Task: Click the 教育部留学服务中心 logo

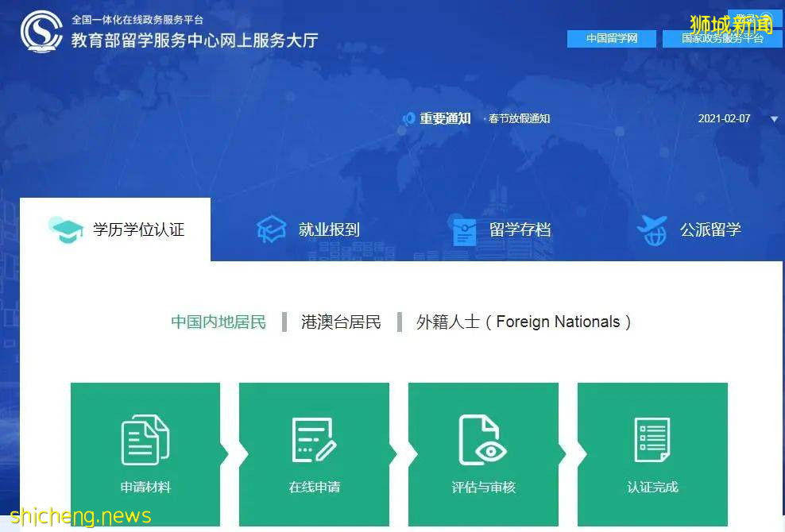Action: 41,30
